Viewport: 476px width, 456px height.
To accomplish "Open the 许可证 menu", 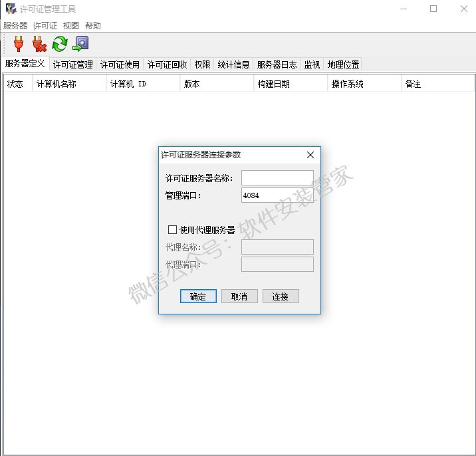I will (45, 26).
